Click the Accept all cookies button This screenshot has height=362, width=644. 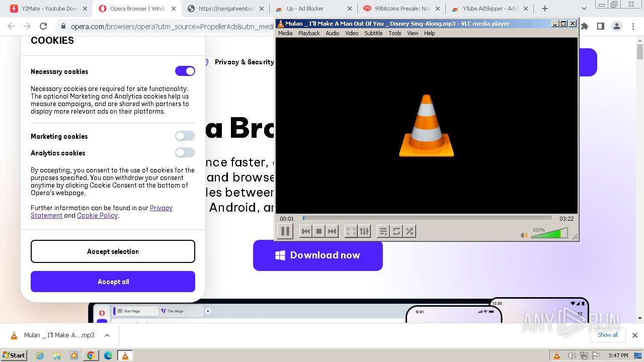113,282
